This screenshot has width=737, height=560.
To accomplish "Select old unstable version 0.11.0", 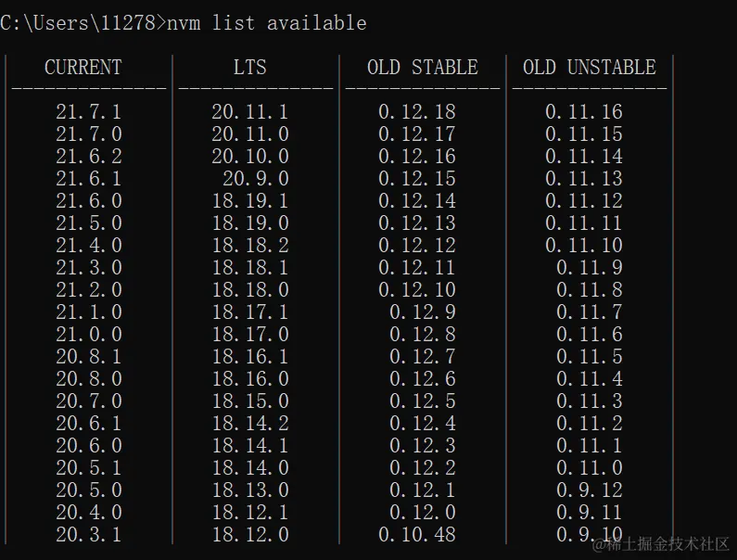I will [x=590, y=468].
